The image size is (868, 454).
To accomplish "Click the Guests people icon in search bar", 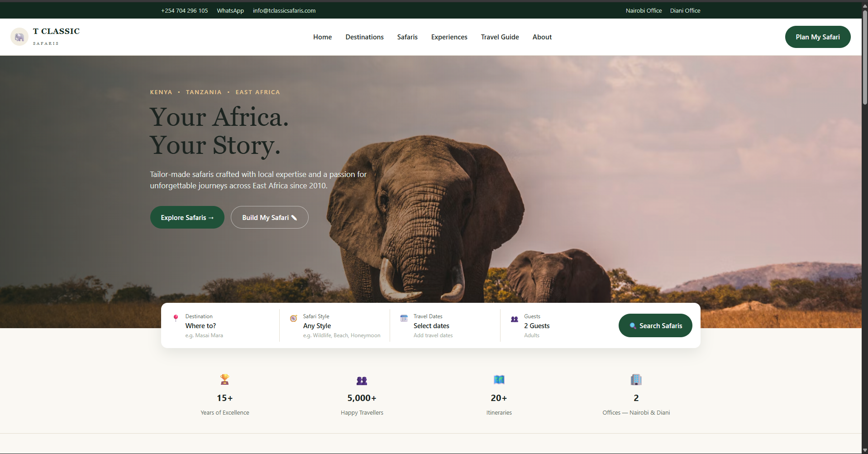I will (515, 319).
